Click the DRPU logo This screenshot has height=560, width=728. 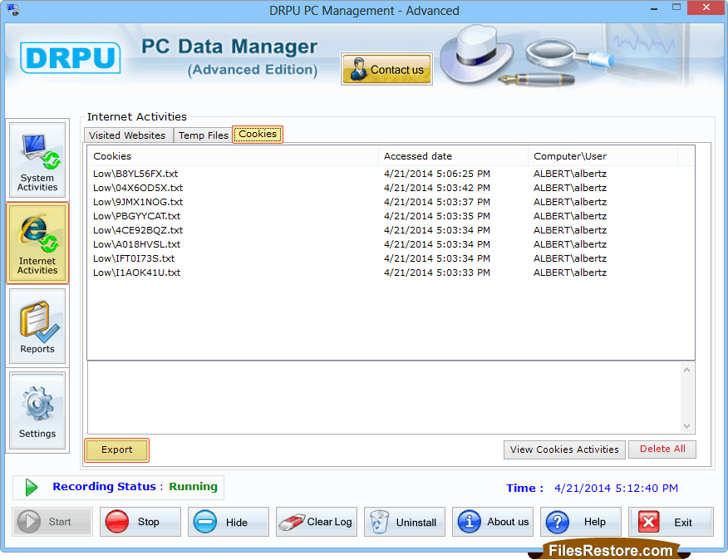[70, 58]
